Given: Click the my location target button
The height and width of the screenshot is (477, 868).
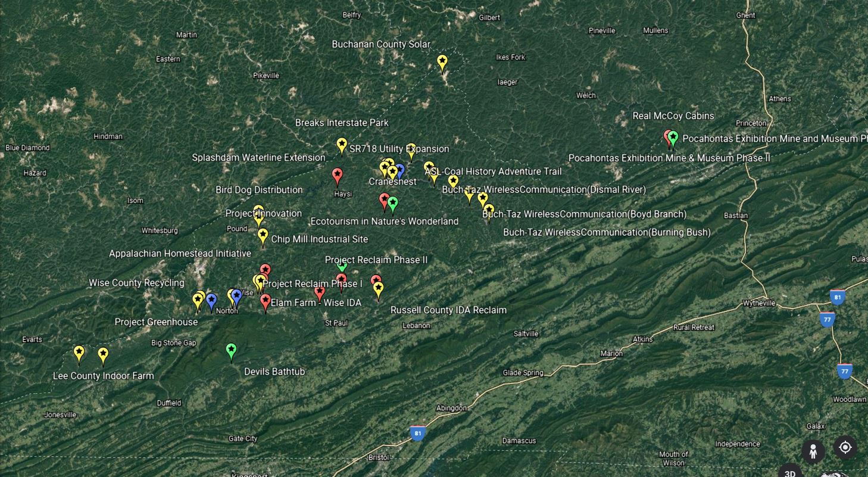Looking at the screenshot, I should point(845,447).
